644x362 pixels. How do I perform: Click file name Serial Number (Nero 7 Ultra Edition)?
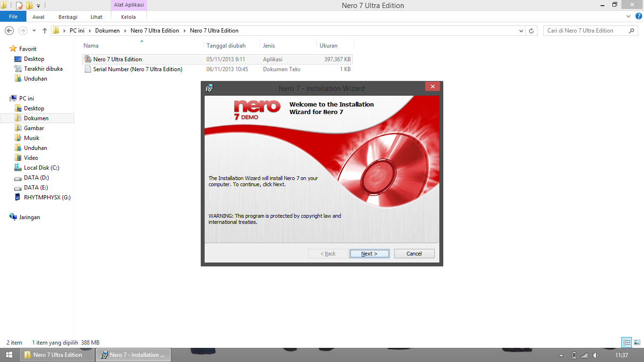138,69
